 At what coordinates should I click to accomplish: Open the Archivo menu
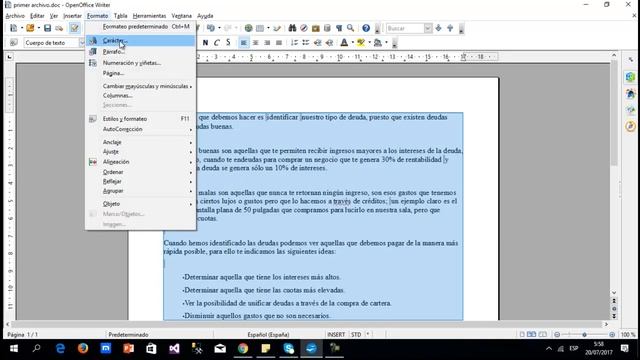pyautogui.click(x=15, y=16)
